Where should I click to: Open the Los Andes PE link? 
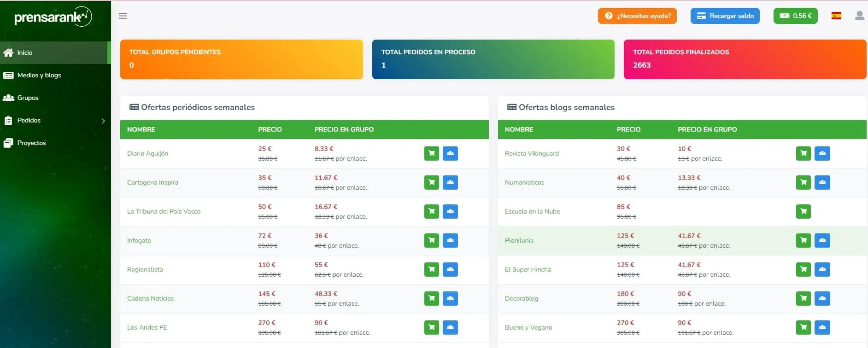pyautogui.click(x=147, y=327)
